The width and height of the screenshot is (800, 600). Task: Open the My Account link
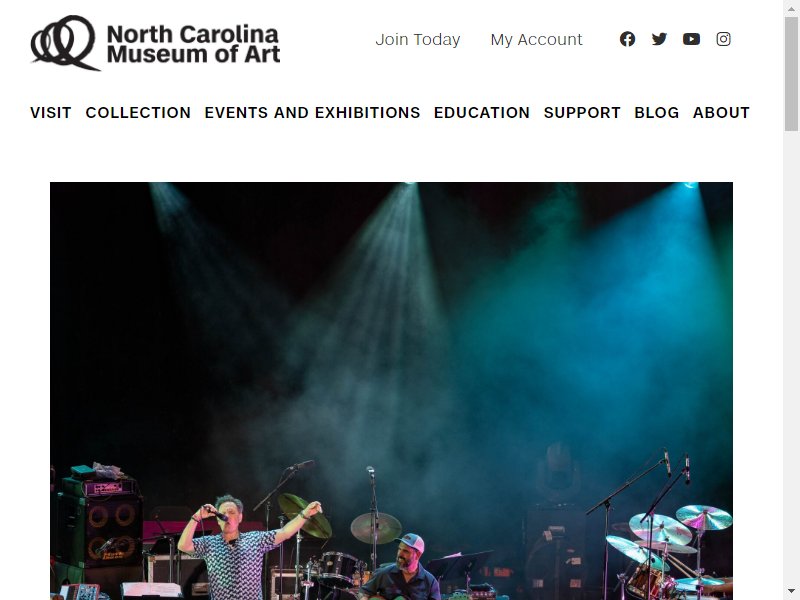point(536,40)
